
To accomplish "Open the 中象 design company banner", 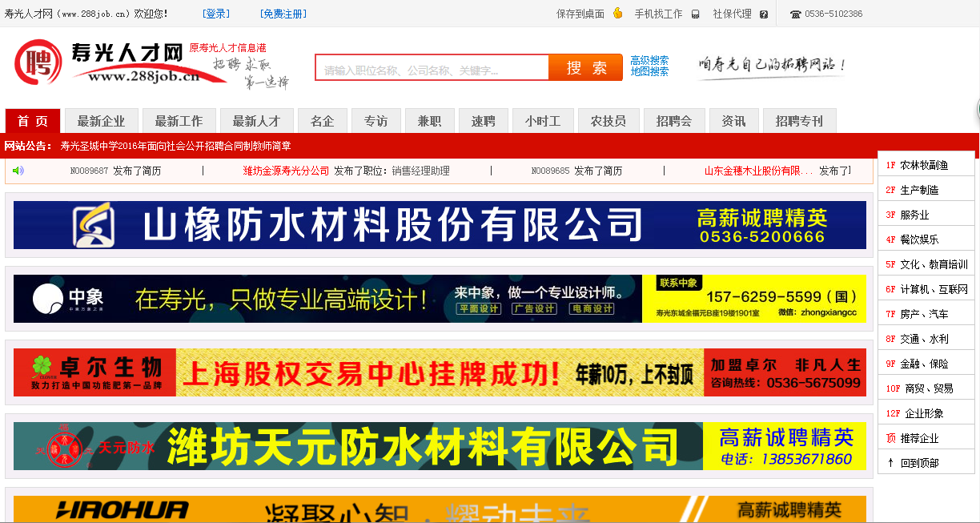I will pyautogui.click(x=440, y=299).
